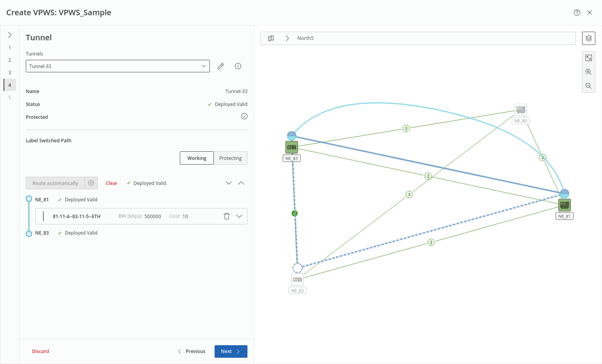Zoom out on the topology map
Viewport: 602px width, 364px height.
588,86
